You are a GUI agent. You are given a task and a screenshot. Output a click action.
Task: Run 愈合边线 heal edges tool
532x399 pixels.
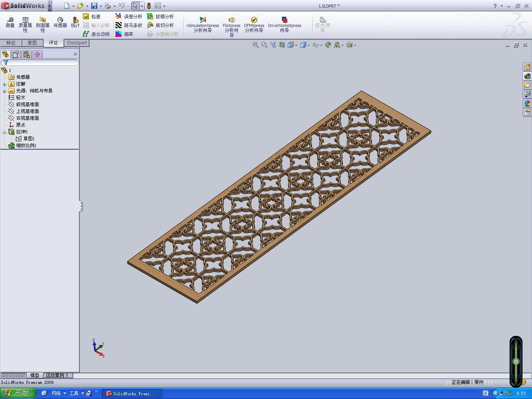coord(97,34)
